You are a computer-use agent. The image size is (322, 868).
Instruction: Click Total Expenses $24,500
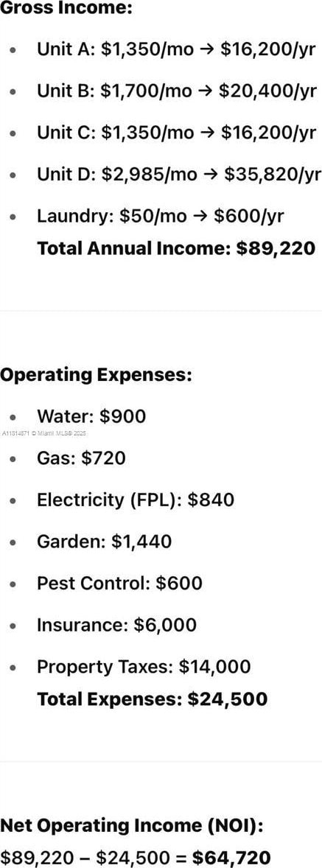[152, 699]
